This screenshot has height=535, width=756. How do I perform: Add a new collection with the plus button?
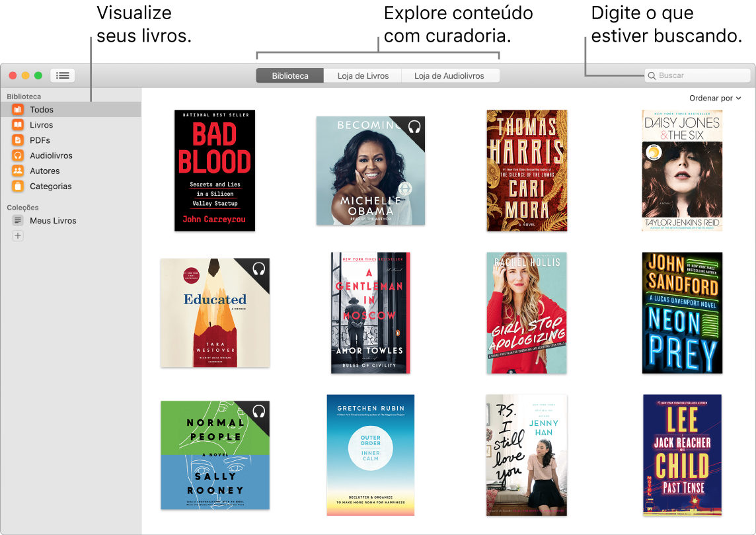(x=17, y=235)
